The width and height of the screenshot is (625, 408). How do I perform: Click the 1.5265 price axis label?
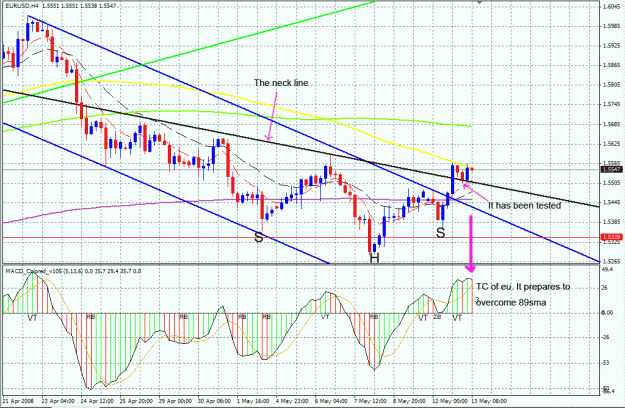611,261
